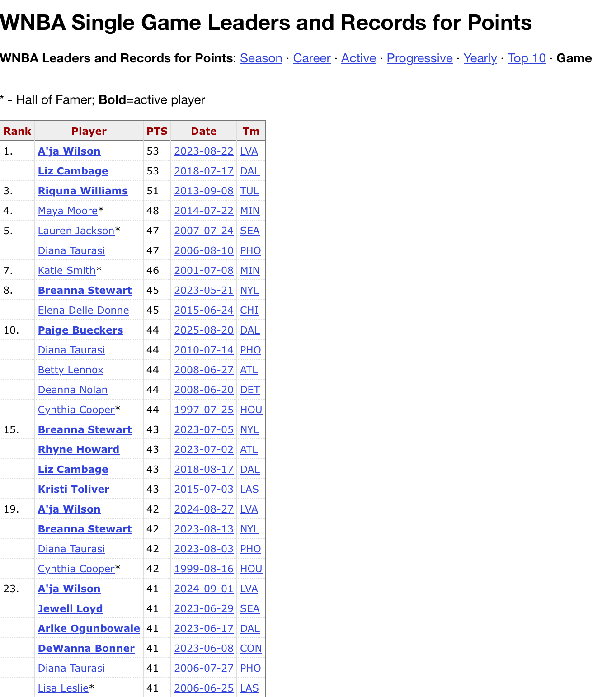Viewport: 616px width, 697px height.
Task: Open the 2006-08-10 game box score
Action: coord(204,250)
